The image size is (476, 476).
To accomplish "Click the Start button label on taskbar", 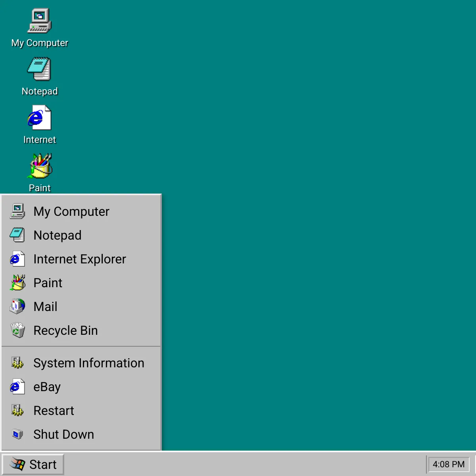I will point(43,464).
